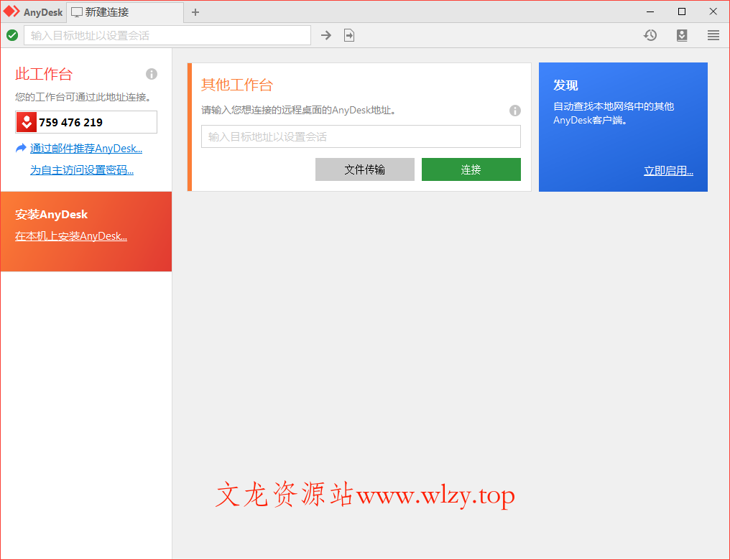
Task: Click the 立即启用 link in the 发现 panel
Action: [x=668, y=170]
